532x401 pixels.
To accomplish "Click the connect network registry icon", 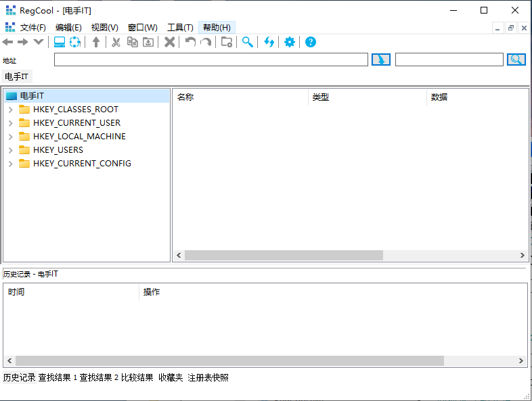I will [75, 42].
